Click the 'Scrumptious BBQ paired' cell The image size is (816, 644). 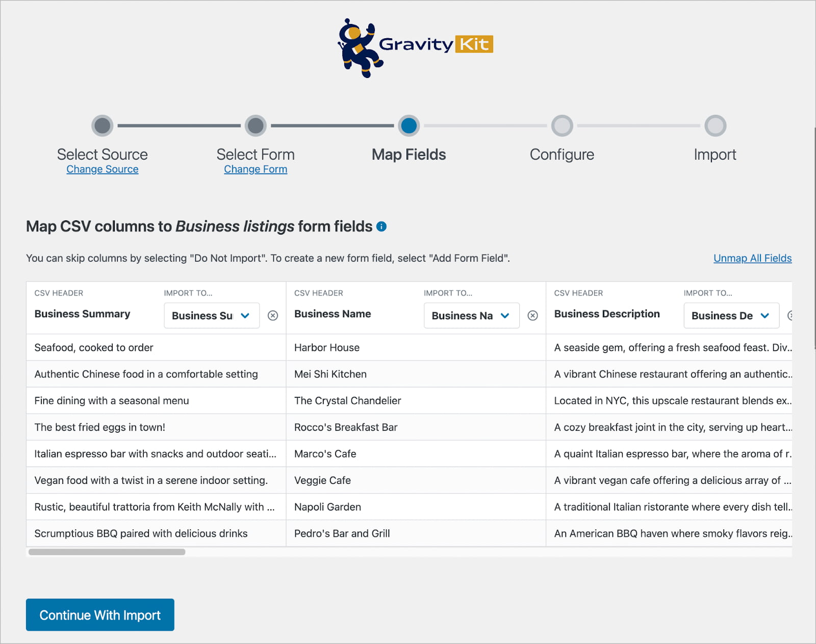[156, 533]
